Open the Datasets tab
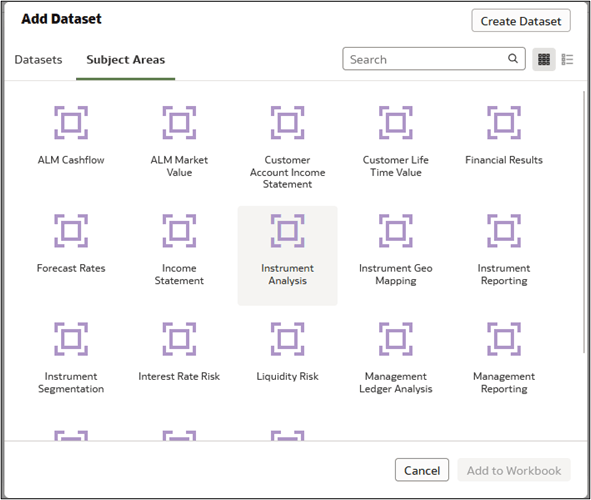 coord(38,60)
